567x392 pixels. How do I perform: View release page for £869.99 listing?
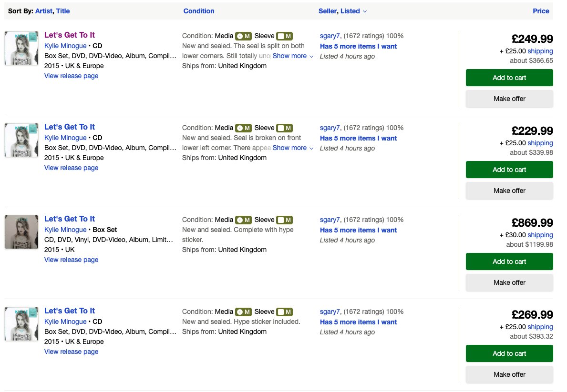(x=71, y=260)
